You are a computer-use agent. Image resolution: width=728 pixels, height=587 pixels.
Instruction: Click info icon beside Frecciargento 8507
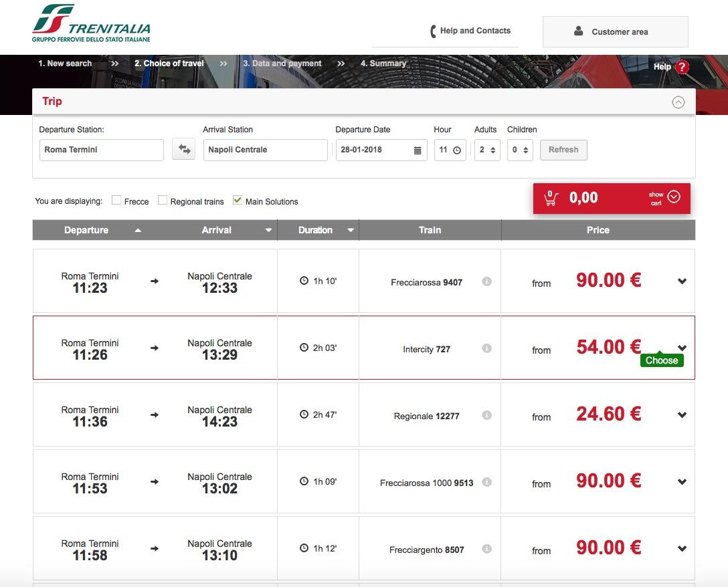point(487,549)
